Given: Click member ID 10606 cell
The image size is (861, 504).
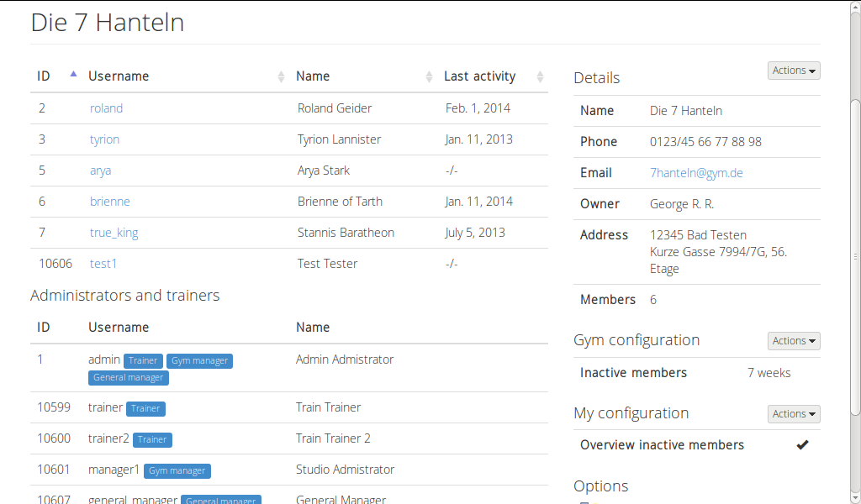Looking at the screenshot, I should pyautogui.click(x=55, y=264).
